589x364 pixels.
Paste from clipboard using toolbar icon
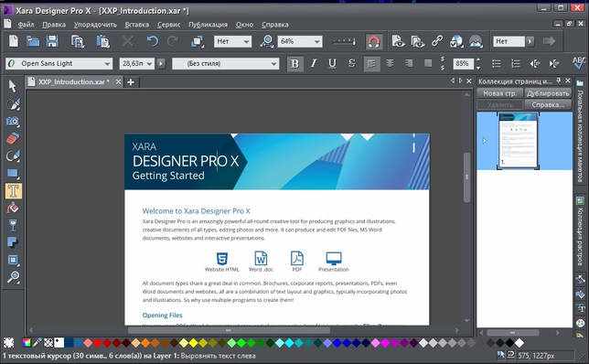pos(102,41)
